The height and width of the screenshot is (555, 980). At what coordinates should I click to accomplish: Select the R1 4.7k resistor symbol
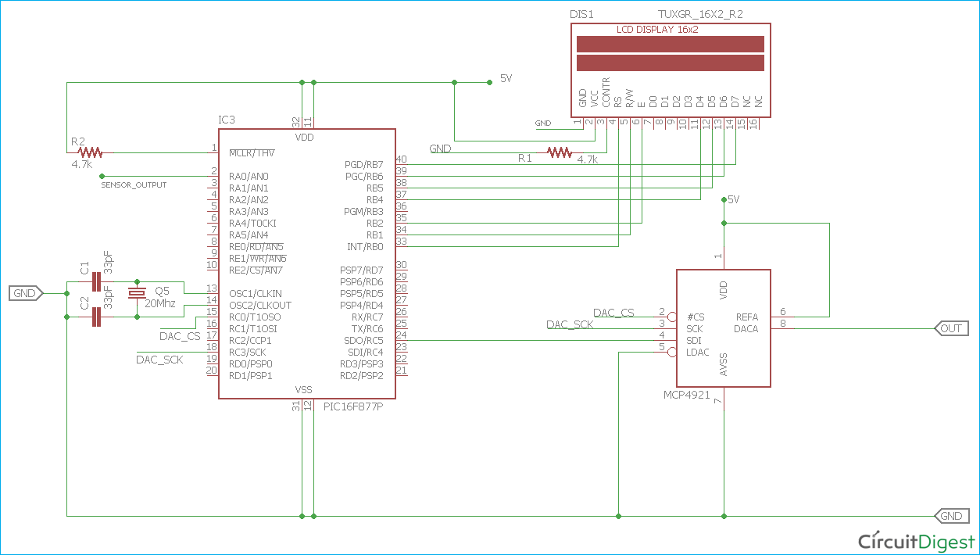tap(560, 153)
